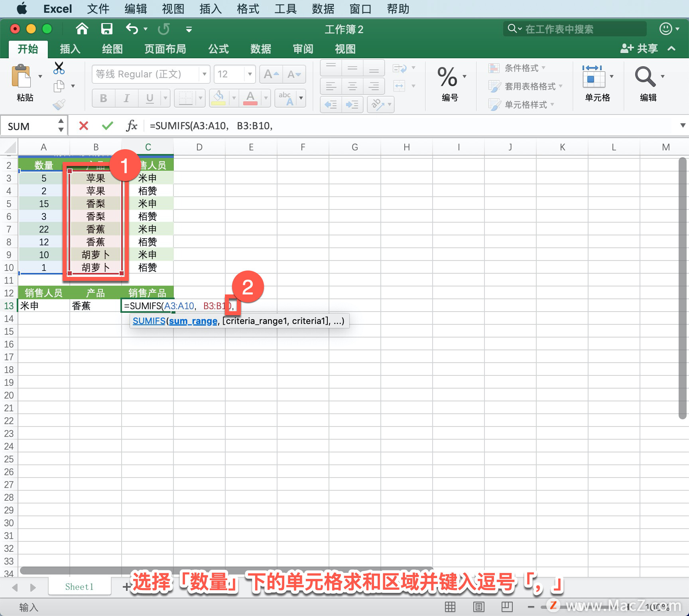689x616 pixels.
Task: Switch to Page Layout ribbon tab
Action: click(x=165, y=49)
